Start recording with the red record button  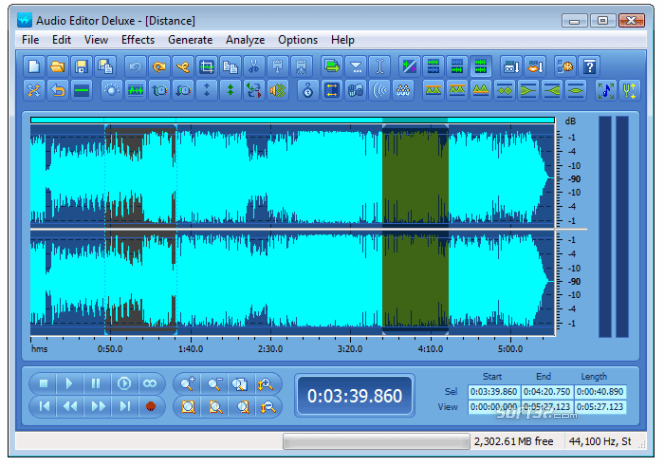point(151,407)
